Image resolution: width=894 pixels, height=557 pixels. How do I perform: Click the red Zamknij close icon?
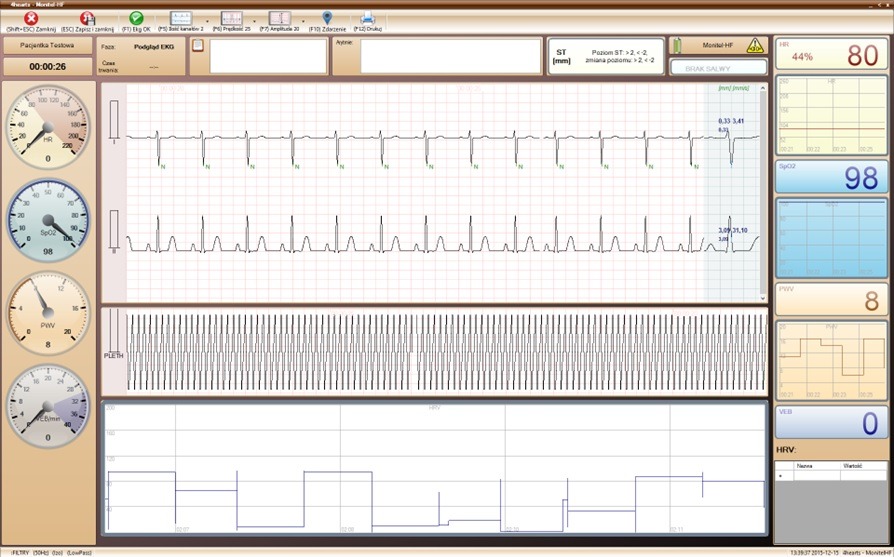(x=30, y=18)
